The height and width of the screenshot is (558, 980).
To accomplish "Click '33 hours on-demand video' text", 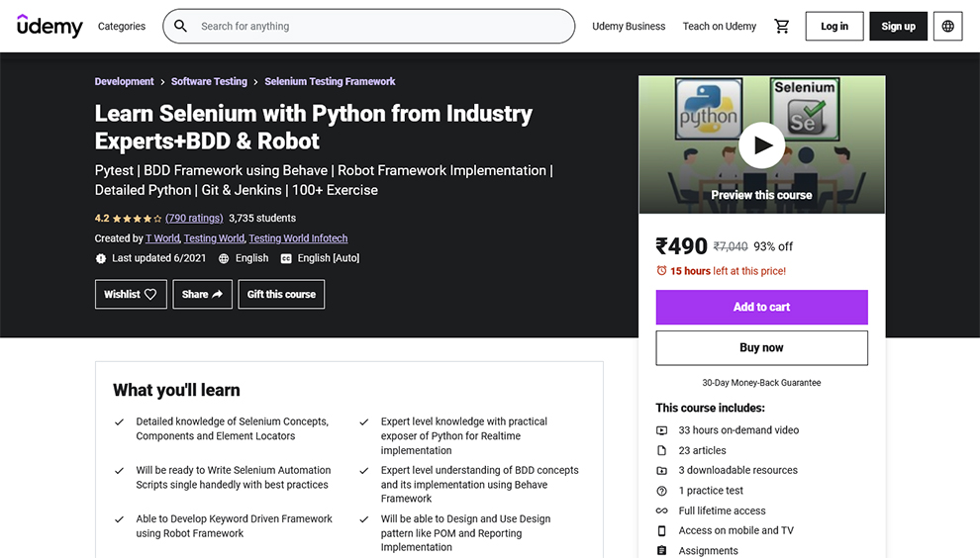I will [x=738, y=430].
